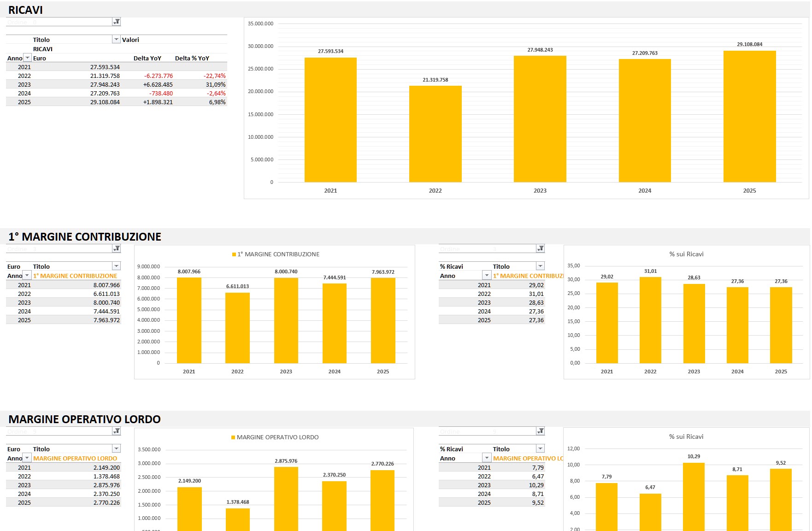This screenshot has height=531, width=812.
Task: Select the cell showing +6.628.485
Action: (158, 84)
